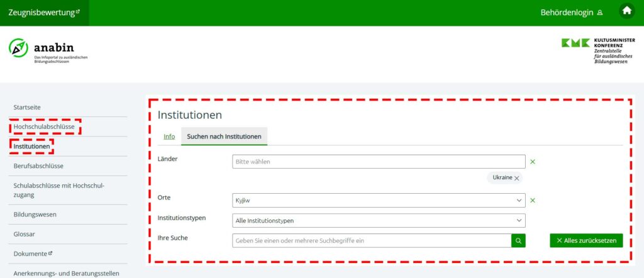Click into the Ihre Suche text field

[x=371, y=240]
